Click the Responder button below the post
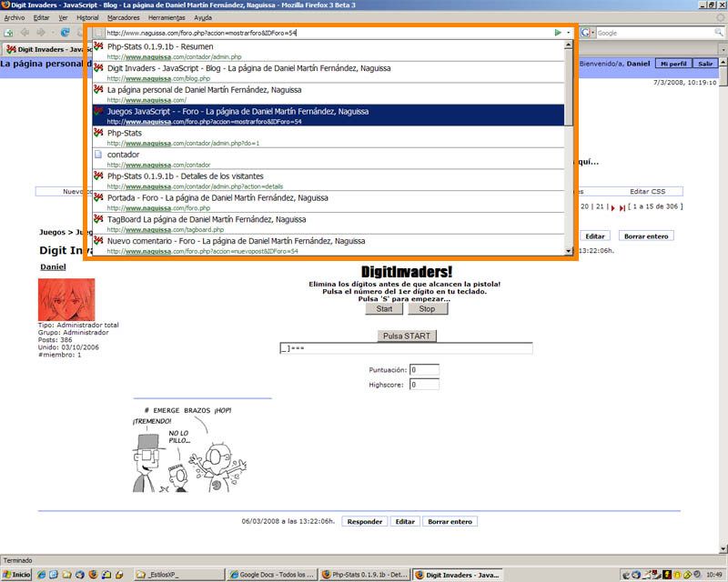Screen dimensions: 728x582 pos(365,522)
